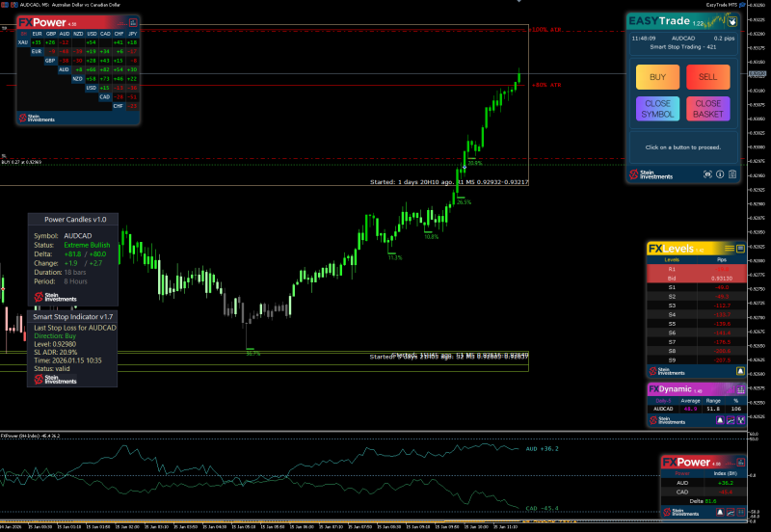Screen dimensions: 771x532
Task: Click the Bid row in FXLevels table
Action: [696, 279]
